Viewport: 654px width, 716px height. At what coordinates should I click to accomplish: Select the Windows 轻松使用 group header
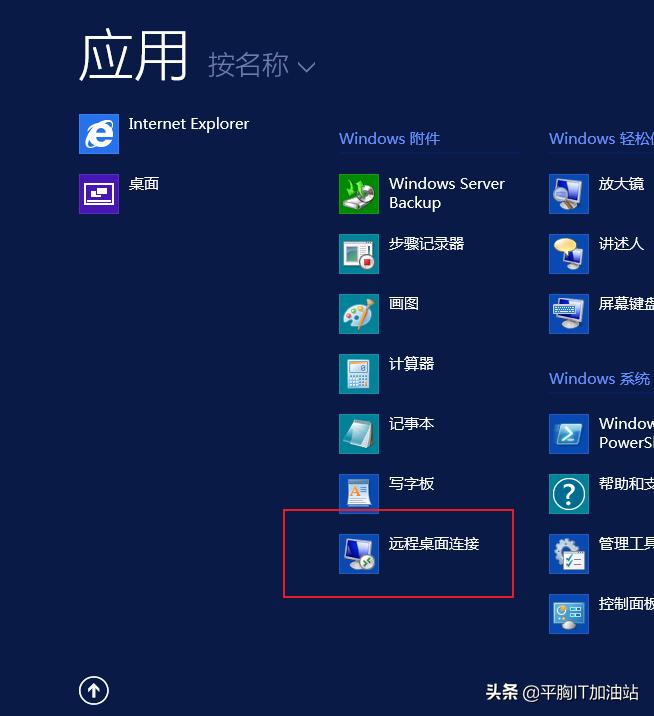601,138
